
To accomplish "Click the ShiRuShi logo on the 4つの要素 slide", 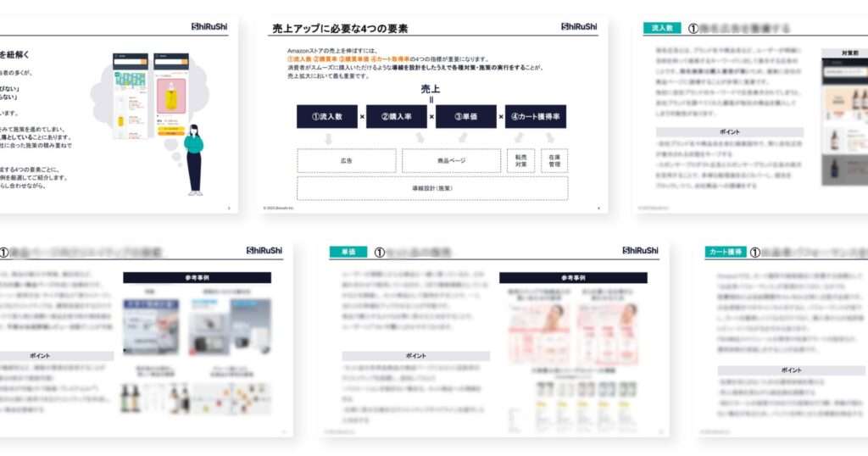I will 578,26.
